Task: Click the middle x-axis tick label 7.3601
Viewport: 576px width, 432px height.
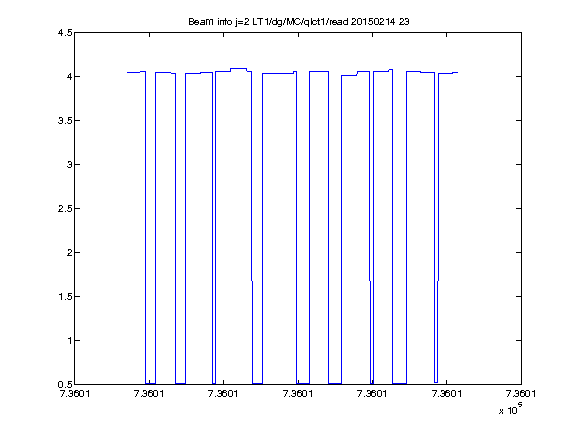Action: coord(298,394)
